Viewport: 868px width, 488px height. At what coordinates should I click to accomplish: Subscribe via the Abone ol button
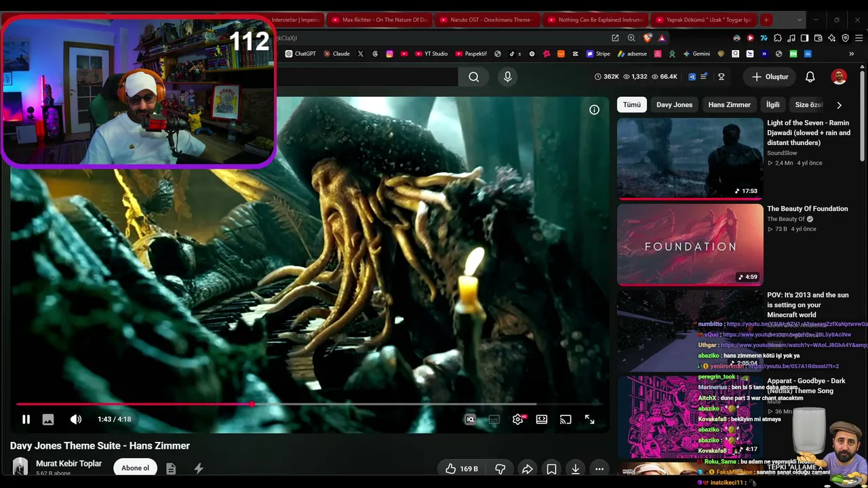pos(135,468)
